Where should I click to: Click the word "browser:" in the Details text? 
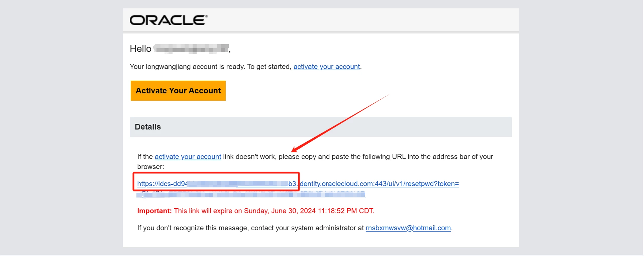(150, 167)
